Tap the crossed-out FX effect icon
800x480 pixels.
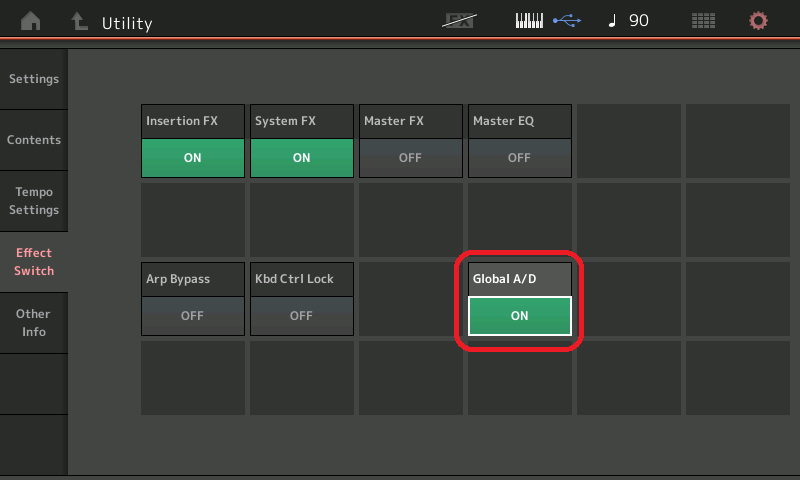(459, 21)
